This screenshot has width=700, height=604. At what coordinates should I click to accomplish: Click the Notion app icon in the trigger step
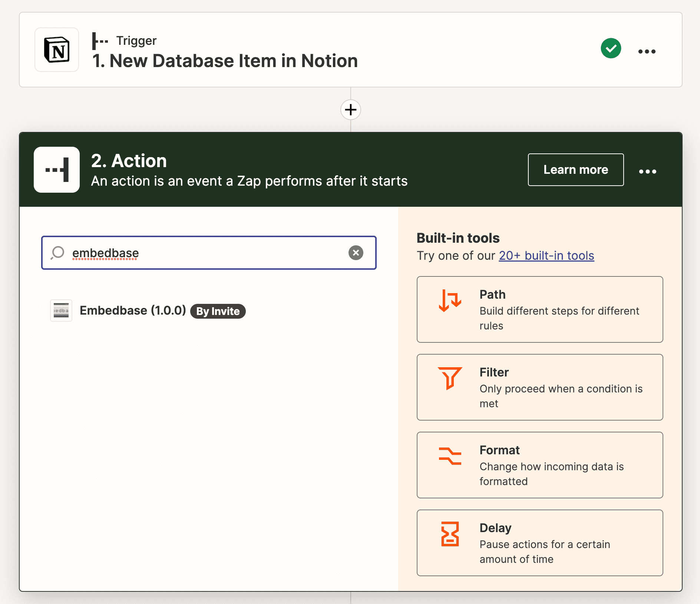click(x=57, y=50)
